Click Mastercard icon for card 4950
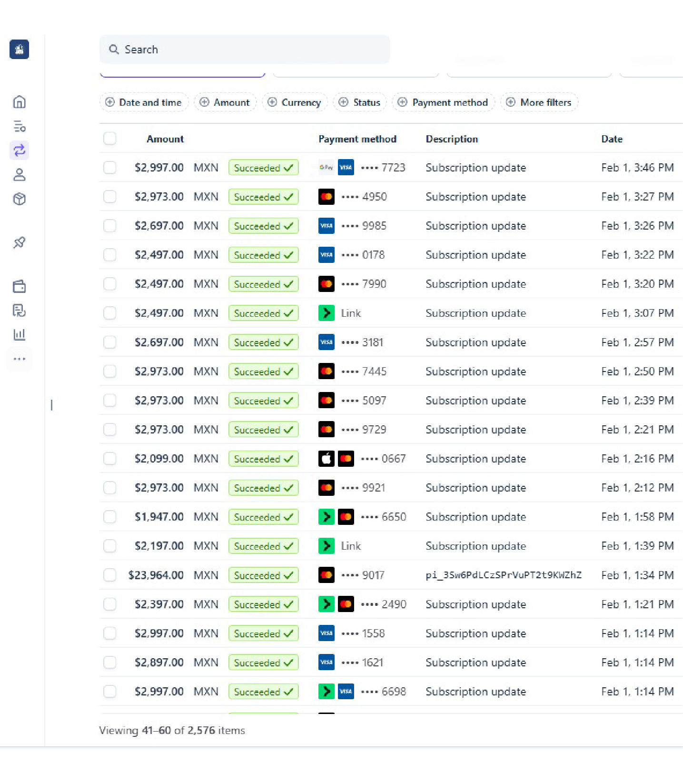The image size is (683, 784). point(326,197)
